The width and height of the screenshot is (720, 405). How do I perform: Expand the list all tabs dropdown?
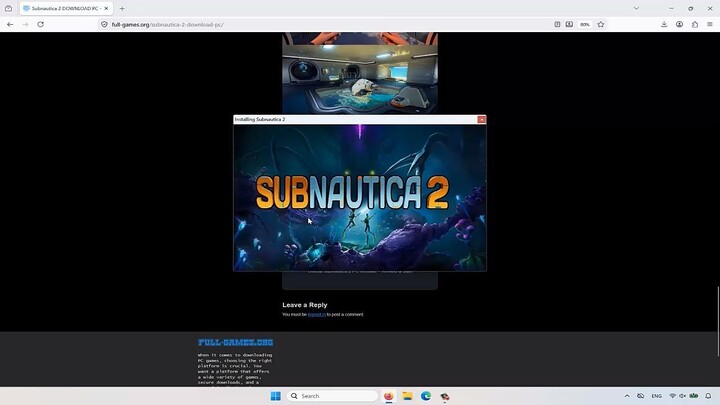tap(636, 8)
